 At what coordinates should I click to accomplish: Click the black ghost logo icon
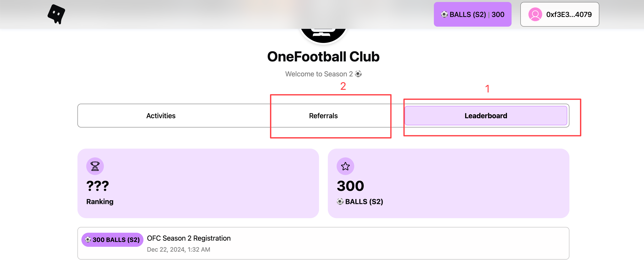[x=56, y=14]
